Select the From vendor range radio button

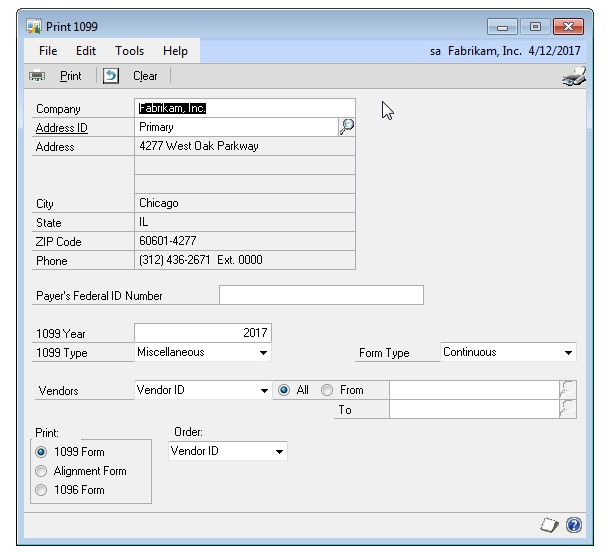click(327, 390)
